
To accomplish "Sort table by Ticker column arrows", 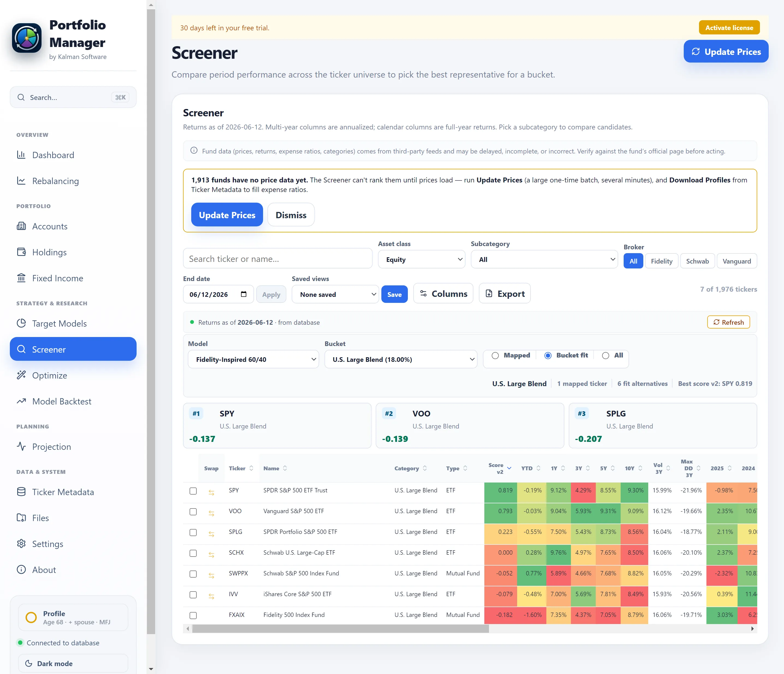I will [x=251, y=468].
